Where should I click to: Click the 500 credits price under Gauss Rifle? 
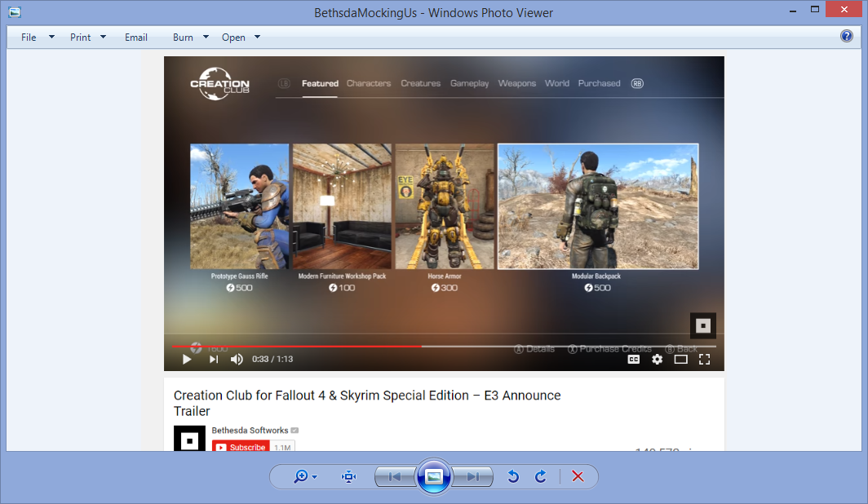239,288
